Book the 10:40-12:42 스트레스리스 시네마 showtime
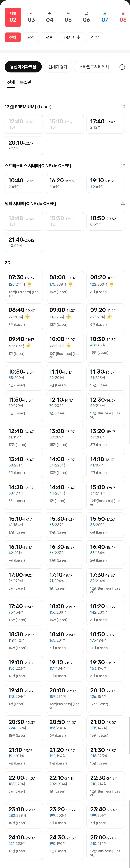 coord(24,183)
